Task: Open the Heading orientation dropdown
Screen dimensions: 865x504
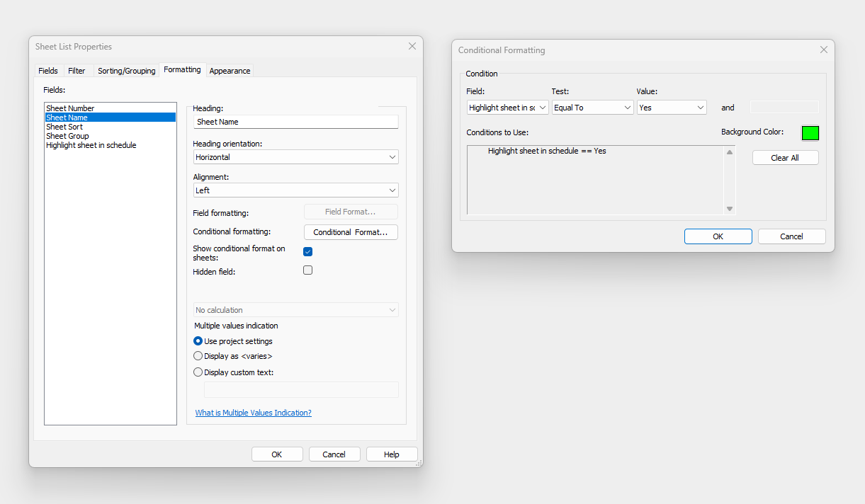Action: tap(296, 157)
